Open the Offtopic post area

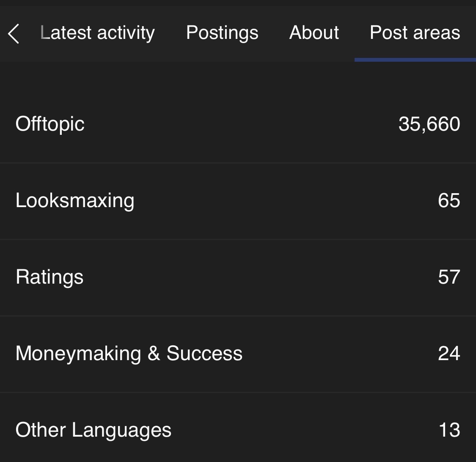pyautogui.click(x=50, y=124)
